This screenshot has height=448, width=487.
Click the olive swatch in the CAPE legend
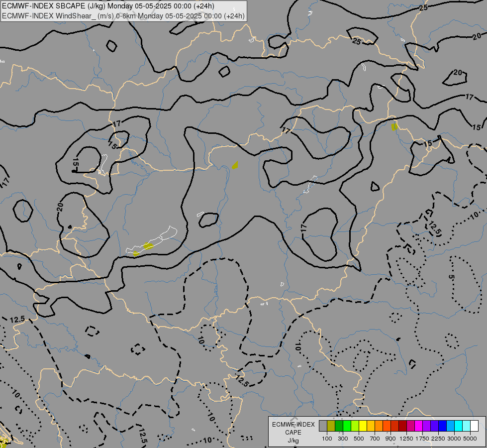[x=331, y=426]
